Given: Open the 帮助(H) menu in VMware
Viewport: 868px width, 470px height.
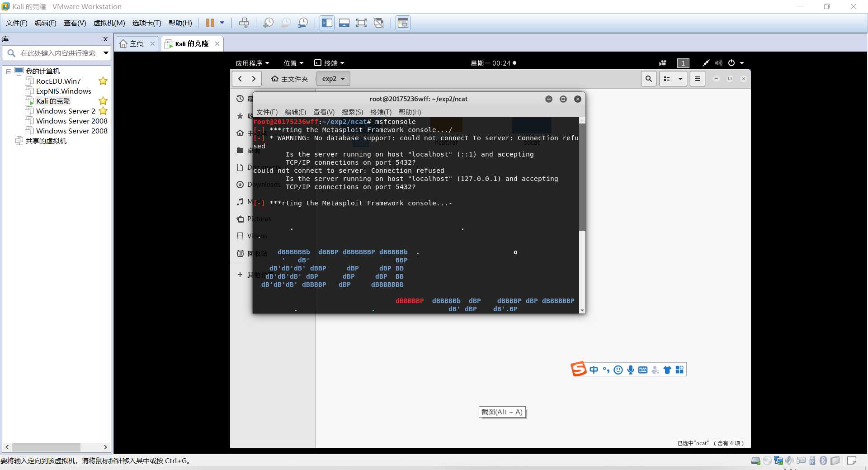Looking at the screenshot, I should point(180,23).
